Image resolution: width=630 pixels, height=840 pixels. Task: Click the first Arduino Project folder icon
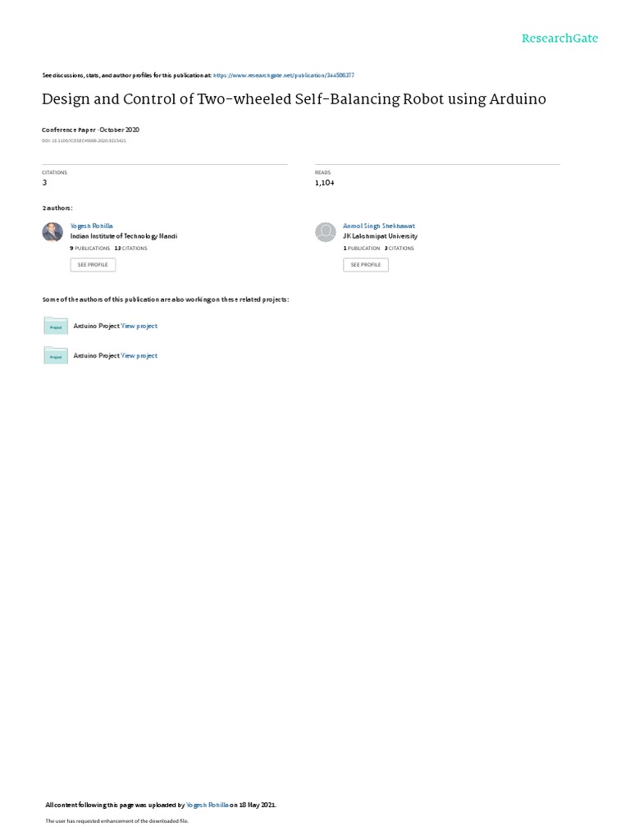point(56,326)
